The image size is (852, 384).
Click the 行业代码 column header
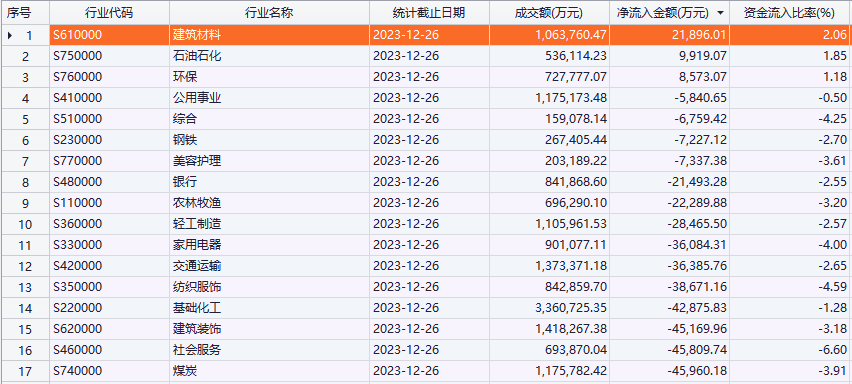click(109, 12)
